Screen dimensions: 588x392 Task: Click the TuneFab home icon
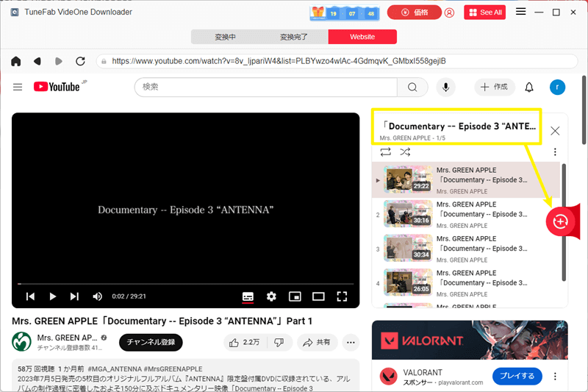[x=15, y=61]
